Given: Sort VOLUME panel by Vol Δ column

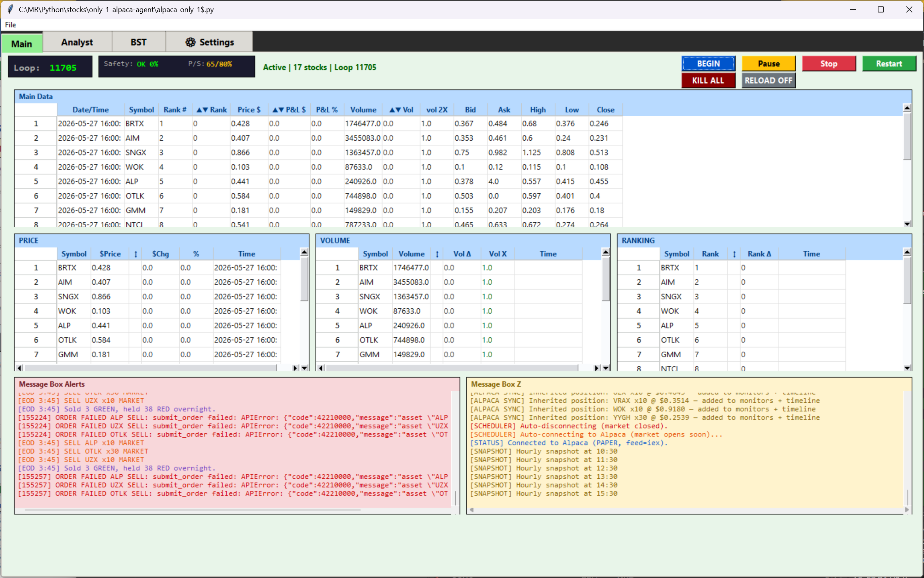Looking at the screenshot, I should pyautogui.click(x=462, y=254).
